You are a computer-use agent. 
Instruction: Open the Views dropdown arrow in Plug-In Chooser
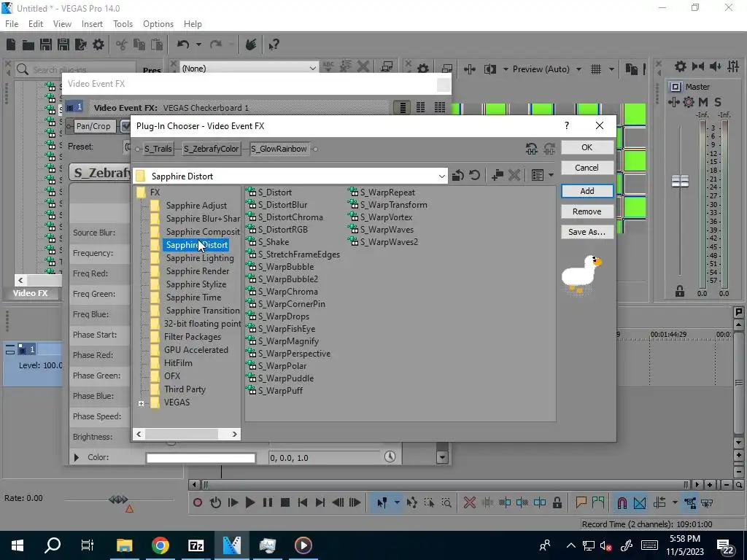coord(551,175)
